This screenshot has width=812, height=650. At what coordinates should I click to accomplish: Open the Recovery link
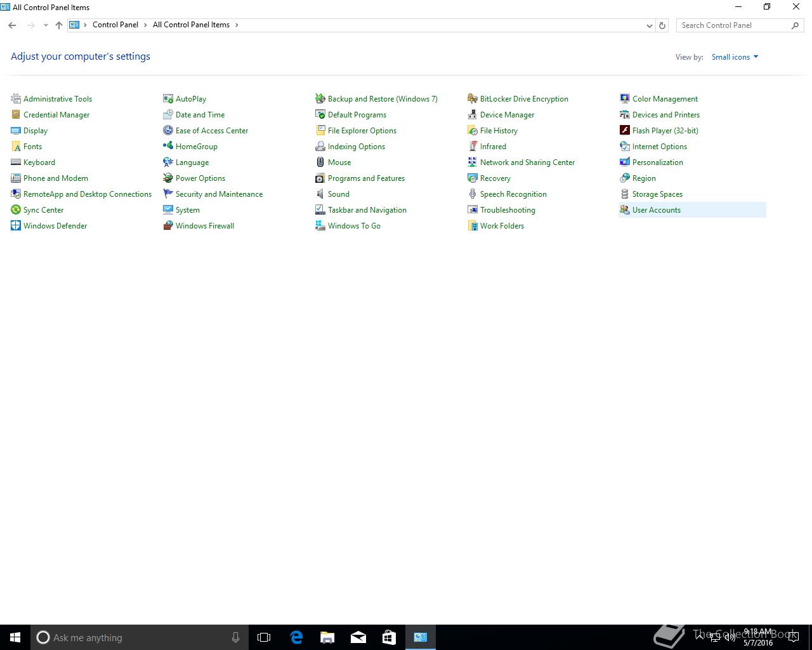[495, 178]
